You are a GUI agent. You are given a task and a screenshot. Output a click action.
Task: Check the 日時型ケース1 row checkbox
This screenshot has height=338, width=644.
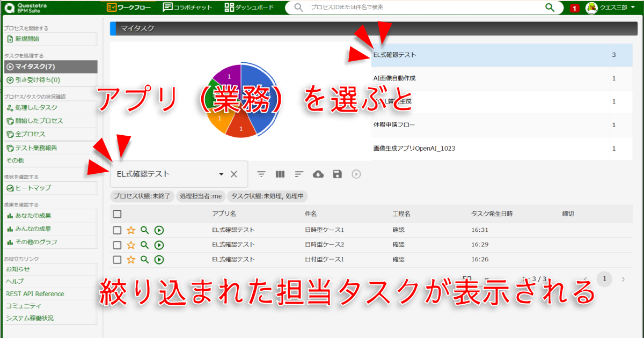coord(117,230)
